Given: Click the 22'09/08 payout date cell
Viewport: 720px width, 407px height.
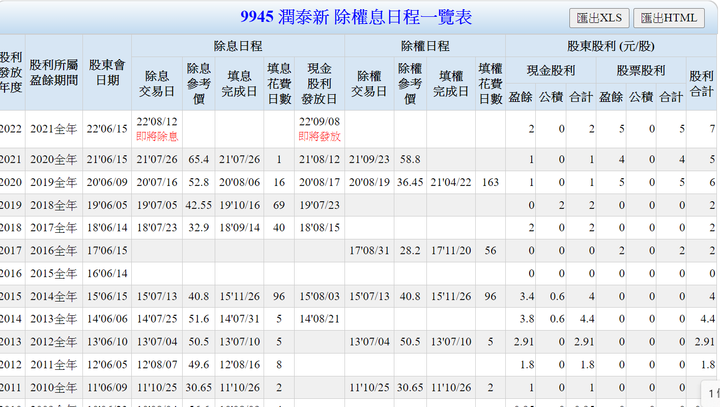Looking at the screenshot, I should (x=319, y=122).
